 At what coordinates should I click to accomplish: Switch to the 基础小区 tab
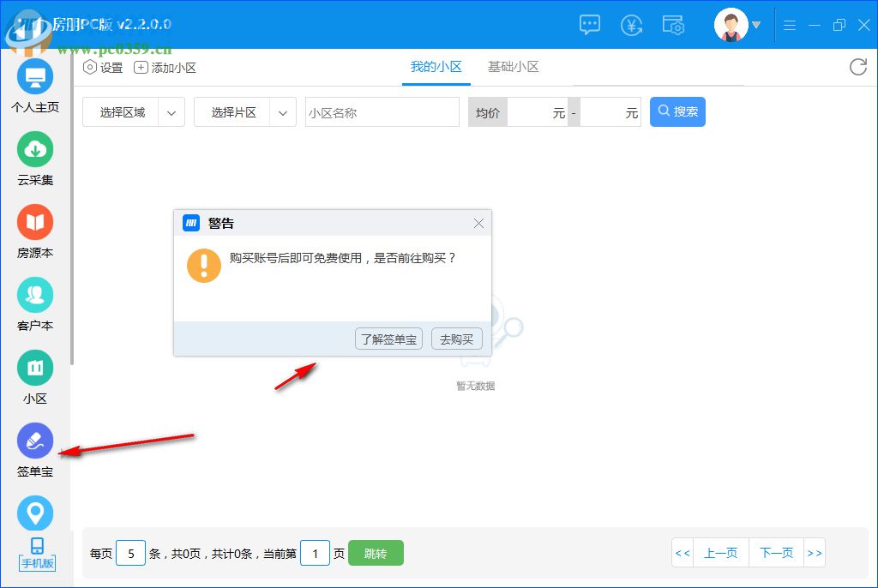click(x=513, y=66)
